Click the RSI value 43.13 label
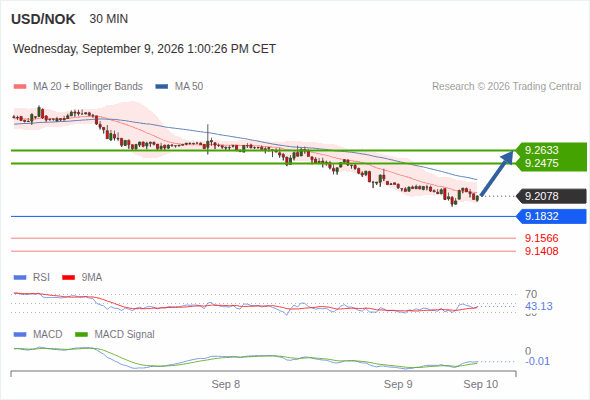Screen dimensions: 590x400 [x=539, y=306]
